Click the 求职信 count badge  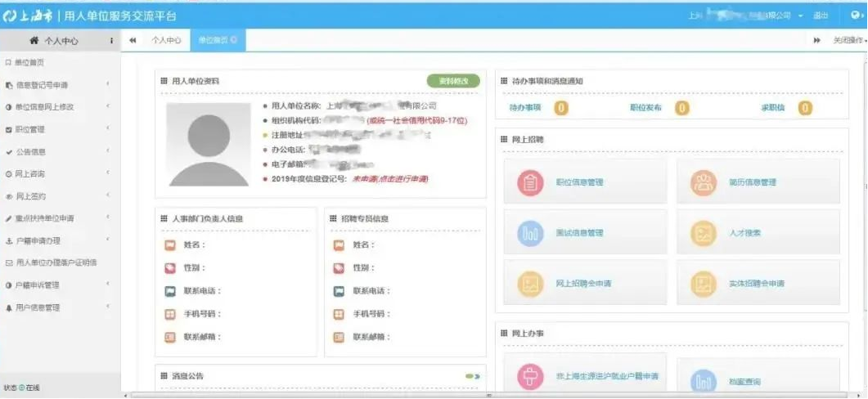pyautogui.click(x=806, y=108)
